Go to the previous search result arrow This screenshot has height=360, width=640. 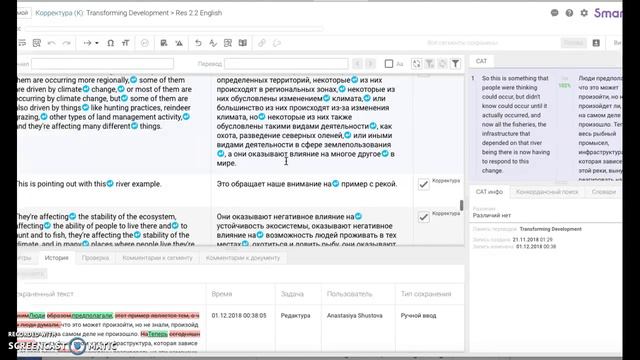tap(357, 64)
